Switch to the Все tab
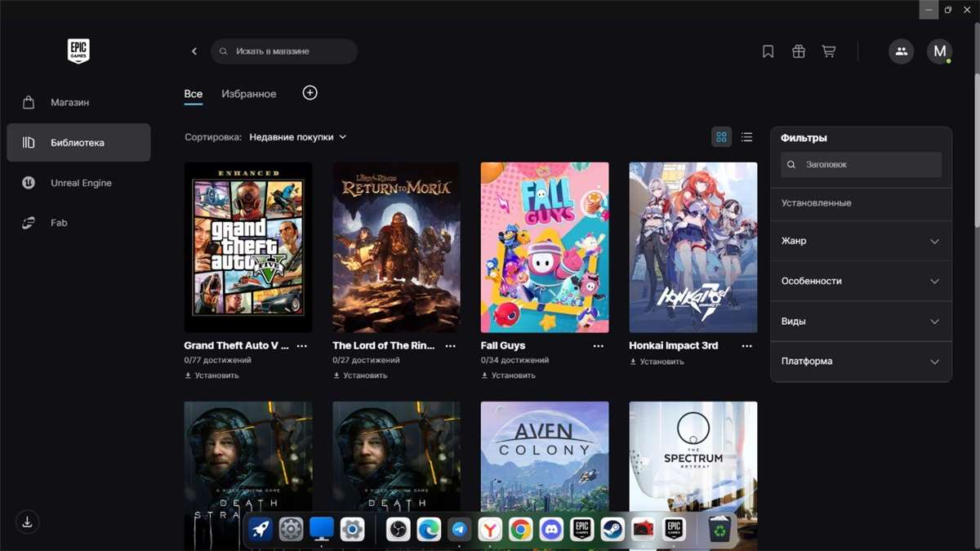Viewport: 980px width, 551px height. click(194, 95)
